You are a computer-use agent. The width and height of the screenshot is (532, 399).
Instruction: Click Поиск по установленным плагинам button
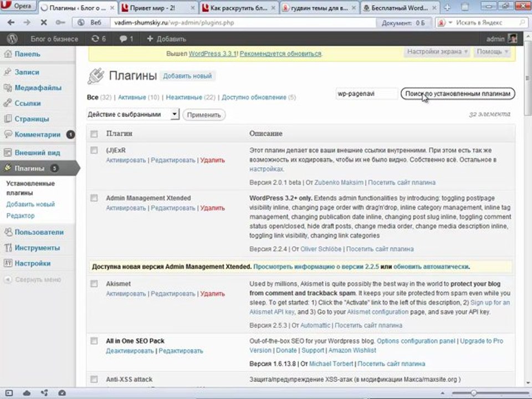click(x=458, y=94)
